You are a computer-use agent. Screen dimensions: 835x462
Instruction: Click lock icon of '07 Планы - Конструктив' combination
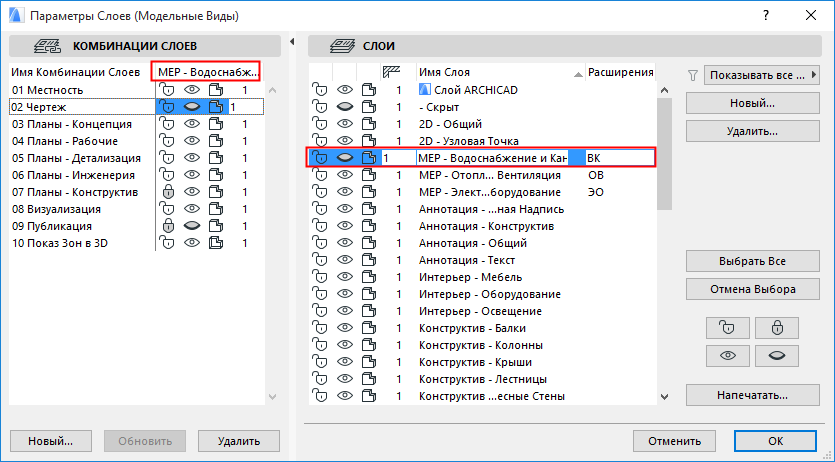168,192
